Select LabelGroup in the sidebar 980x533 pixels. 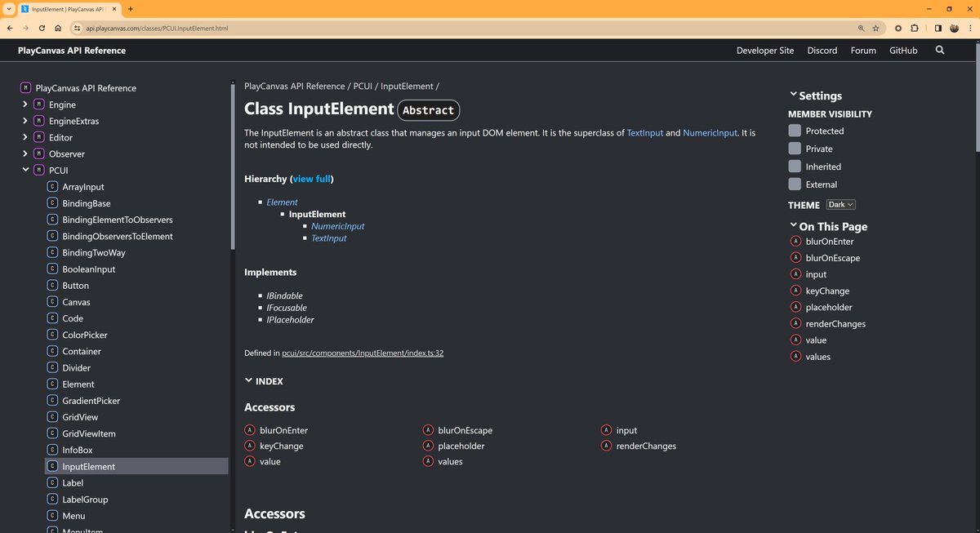(x=85, y=500)
